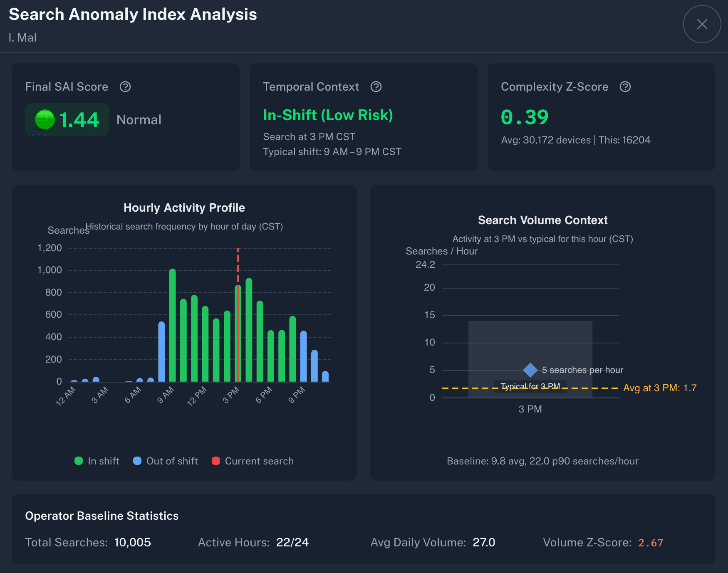This screenshot has width=728, height=573.
Task: Click the Complexity Z-Score help icon
Action: 625,86
